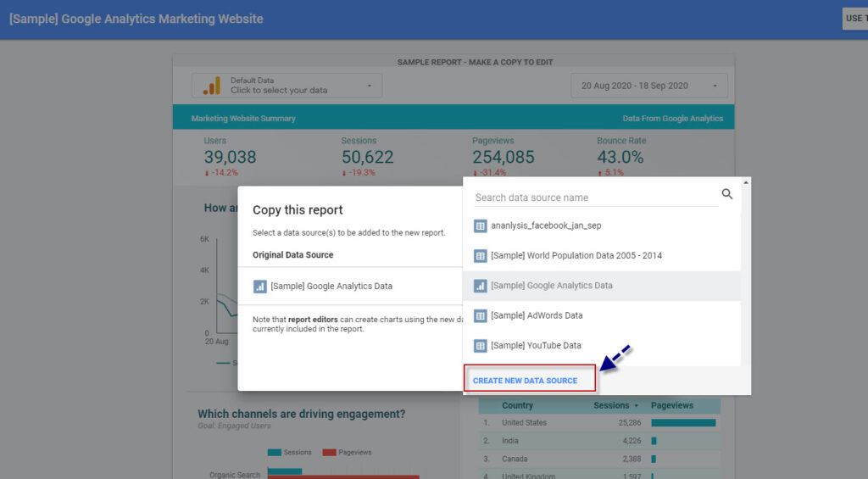This screenshot has width=868, height=479.
Task: Pick [Sample] YouTube Data source
Action: [x=602, y=346]
